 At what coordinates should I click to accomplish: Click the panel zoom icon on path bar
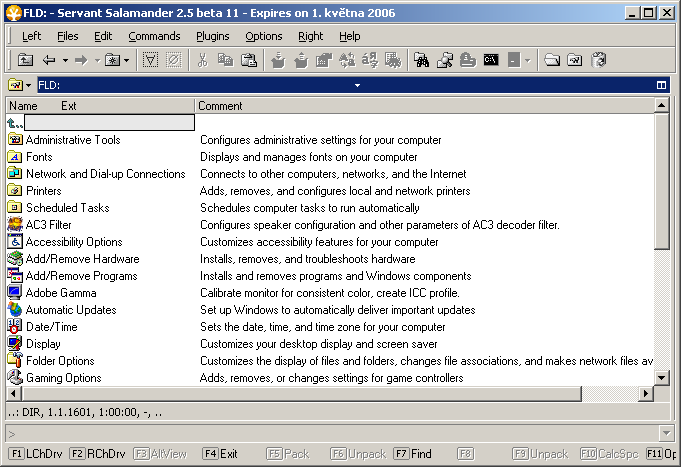[661, 85]
